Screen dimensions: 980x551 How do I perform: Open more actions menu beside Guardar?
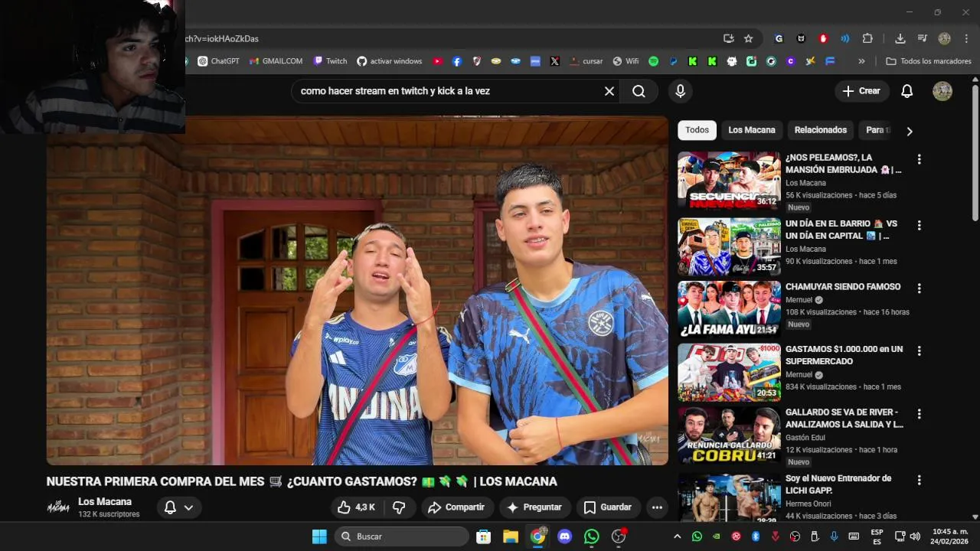click(x=657, y=507)
